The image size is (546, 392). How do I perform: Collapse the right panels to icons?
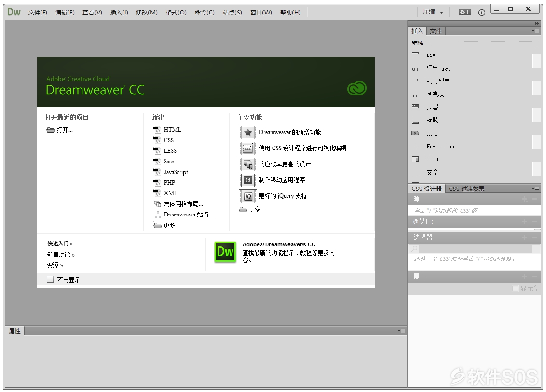(x=537, y=23)
